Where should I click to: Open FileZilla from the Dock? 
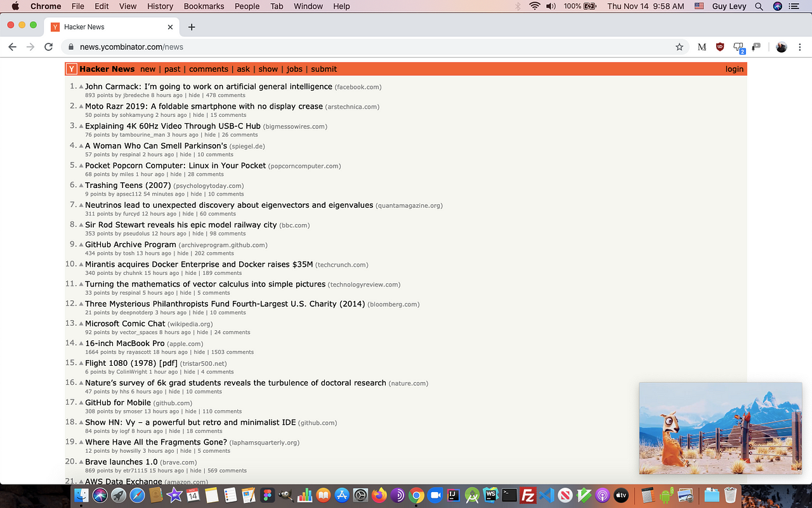528,495
